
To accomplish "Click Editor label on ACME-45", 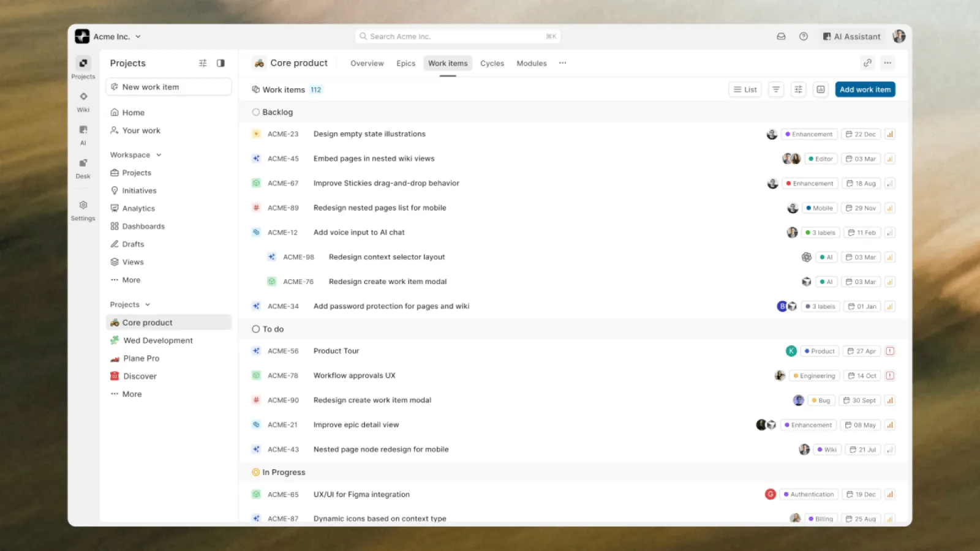I will point(821,159).
